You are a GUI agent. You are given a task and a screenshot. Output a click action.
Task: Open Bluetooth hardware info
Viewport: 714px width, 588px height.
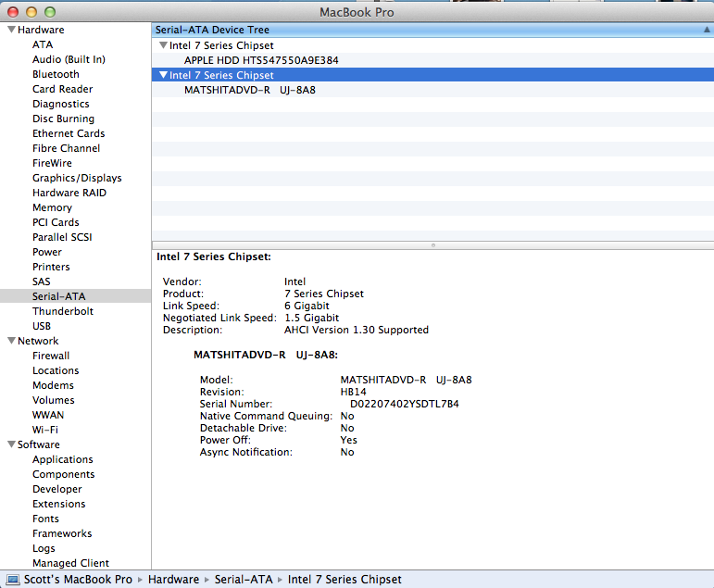56,74
